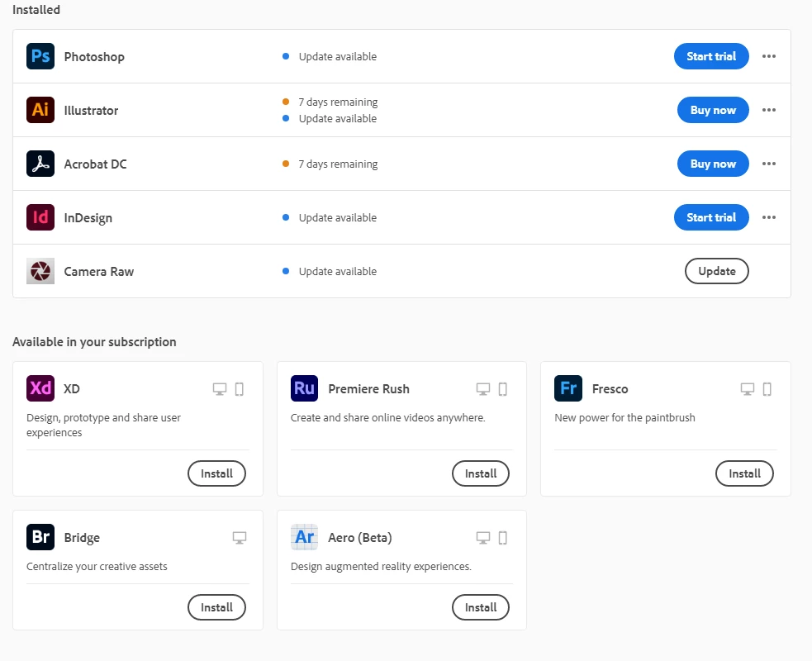The width and height of the screenshot is (812, 661).
Task: Click the Illustrator name label
Action: coord(91,111)
